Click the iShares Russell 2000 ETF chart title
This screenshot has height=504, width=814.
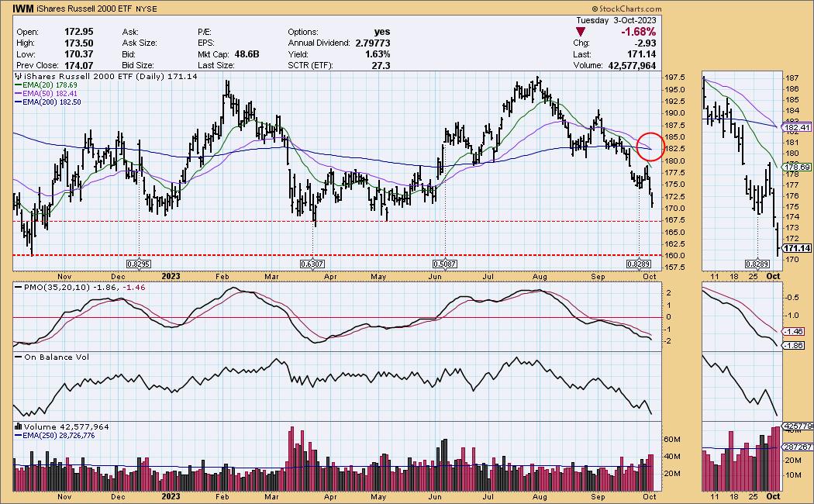tap(84, 9)
